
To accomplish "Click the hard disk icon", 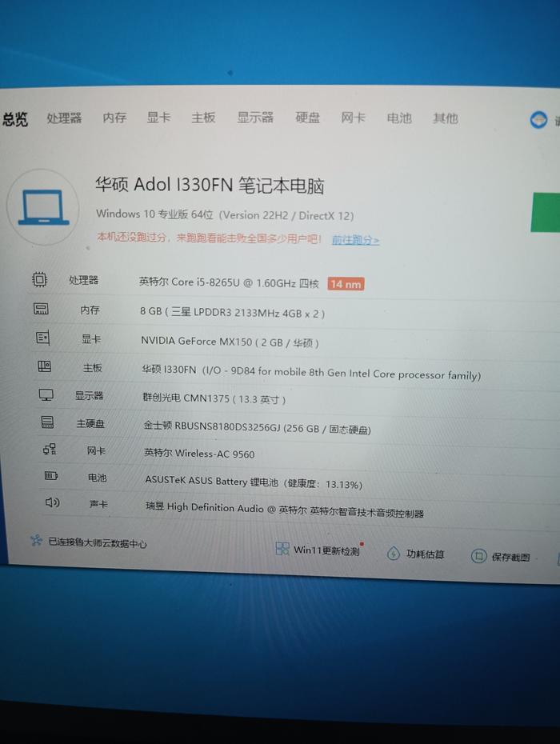I will pyautogui.click(x=47, y=422).
